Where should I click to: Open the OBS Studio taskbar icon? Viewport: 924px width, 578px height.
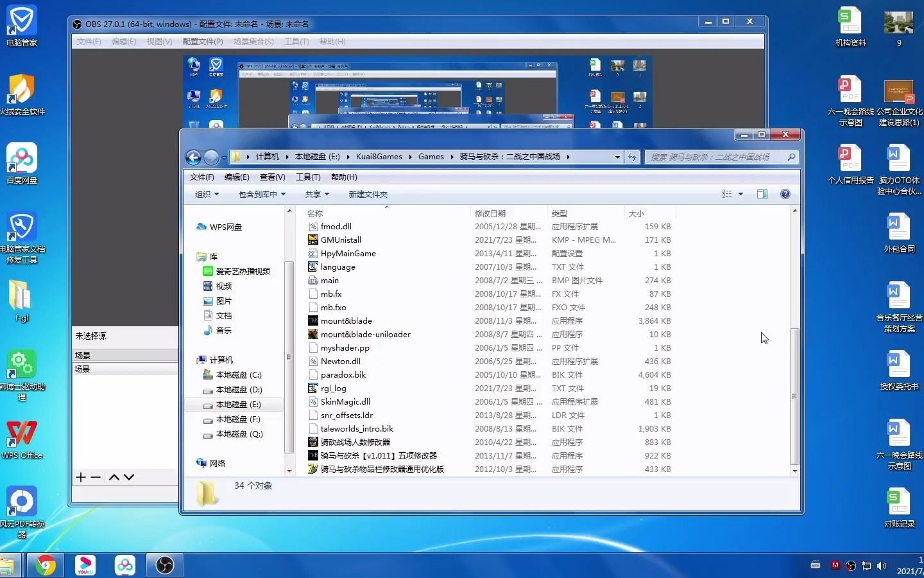[165, 565]
